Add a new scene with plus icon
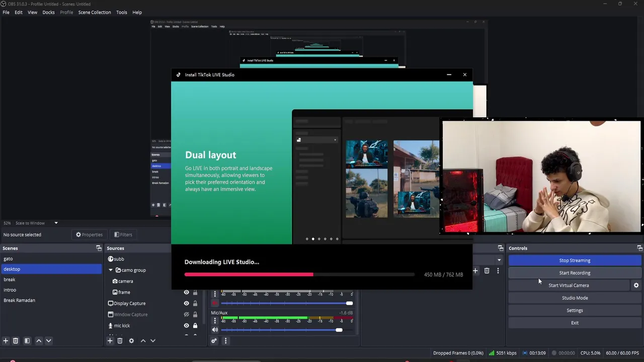Image resolution: width=644 pixels, height=362 pixels. [6, 341]
